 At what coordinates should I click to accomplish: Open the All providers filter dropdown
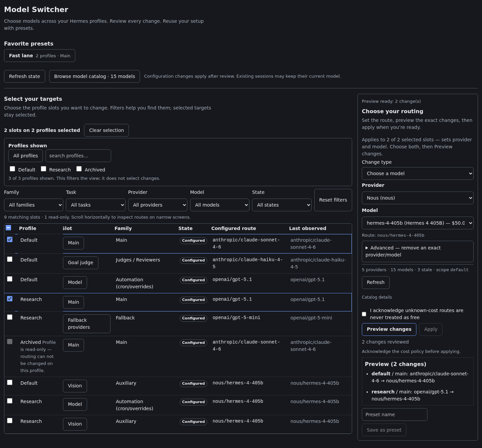click(158, 205)
